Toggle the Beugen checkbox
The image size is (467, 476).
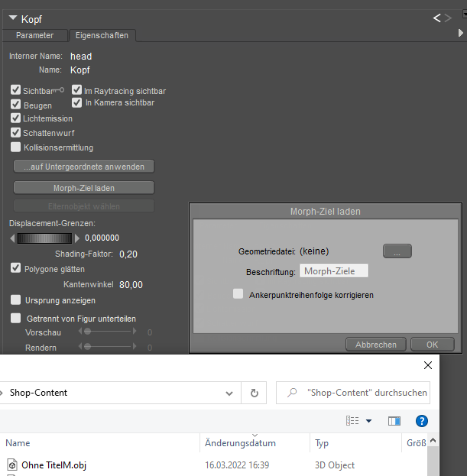(15, 104)
